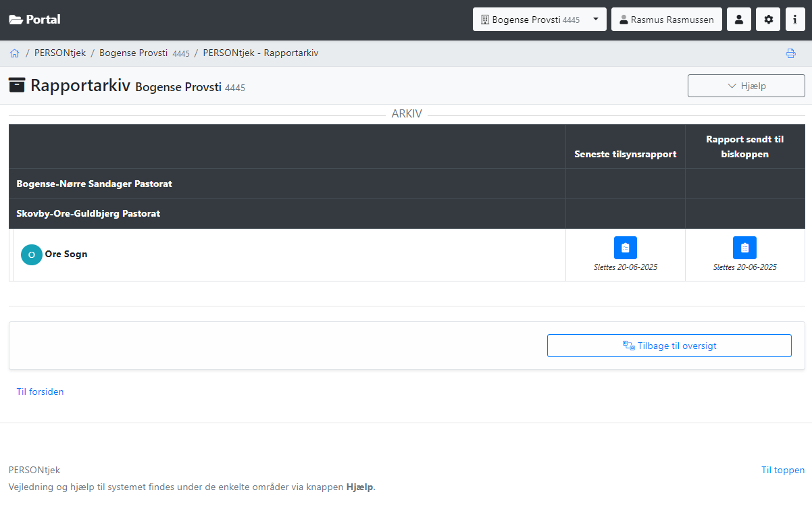The image size is (812, 511).
Task: Go to home via breadcrumb house icon
Action: 14,53
